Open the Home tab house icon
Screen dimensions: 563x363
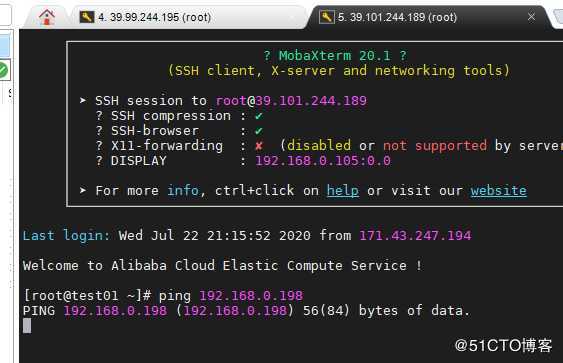[x=47, y=17]
